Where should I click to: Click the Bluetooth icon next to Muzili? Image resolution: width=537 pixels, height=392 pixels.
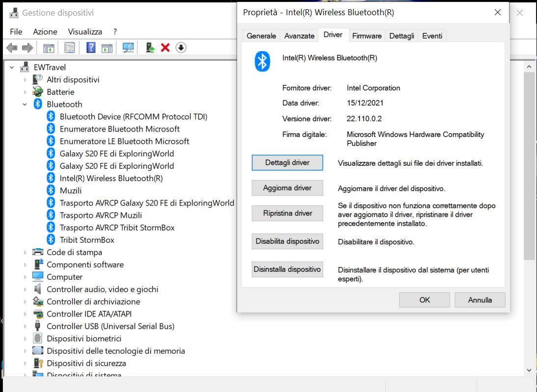(51, 190)
